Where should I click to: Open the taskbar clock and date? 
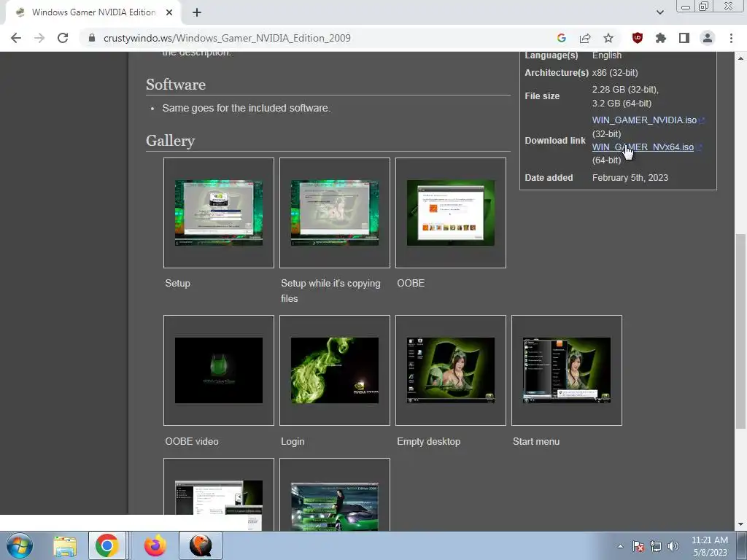click(710, 546)
